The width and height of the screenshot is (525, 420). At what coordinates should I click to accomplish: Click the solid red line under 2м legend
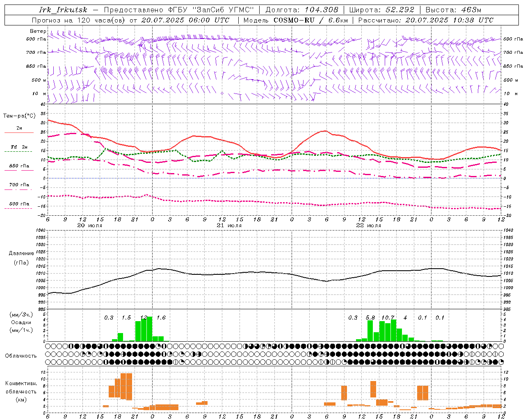pos(19,133)
